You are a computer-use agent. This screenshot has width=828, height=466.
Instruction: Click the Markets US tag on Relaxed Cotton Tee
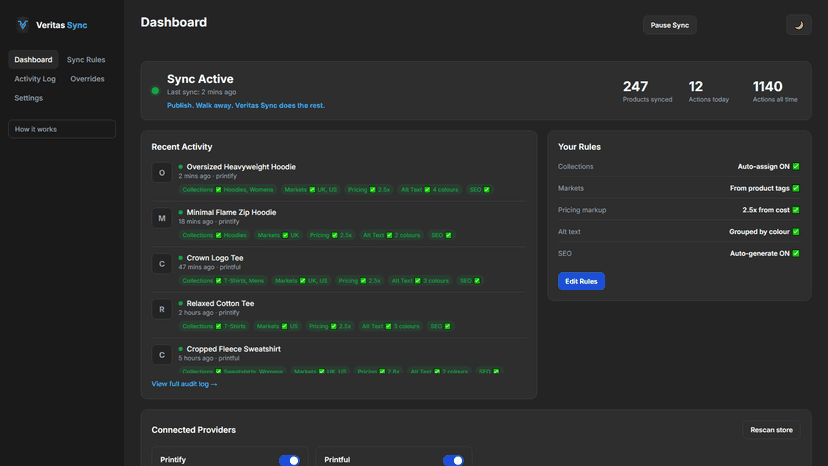[x=277, y=326]
